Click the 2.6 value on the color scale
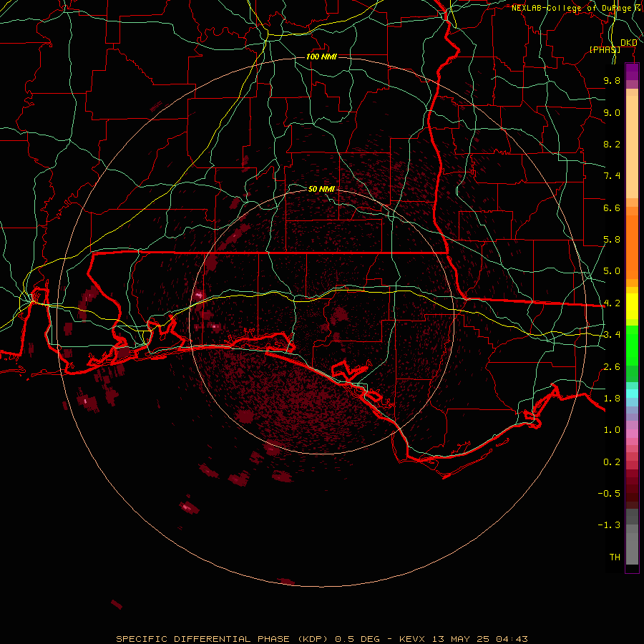This screenshot has width=644, height=644. [x=612, y=367]
